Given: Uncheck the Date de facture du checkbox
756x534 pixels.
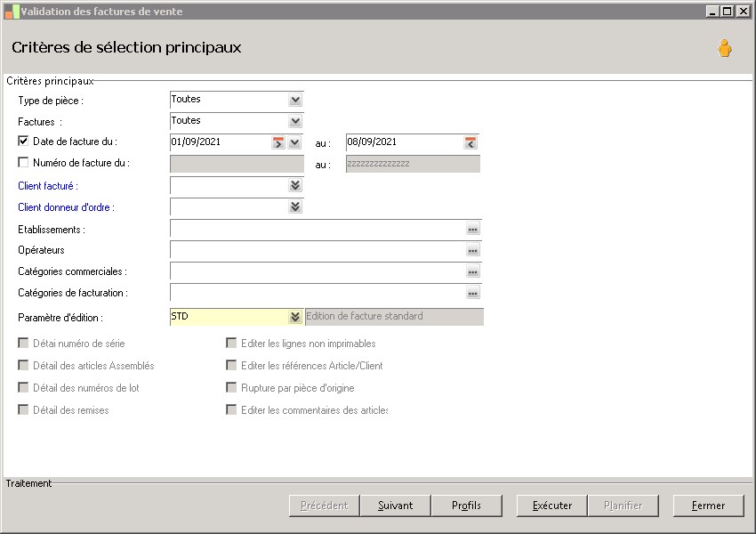Looking at the screenshot, I should click(x=23, y=141).
